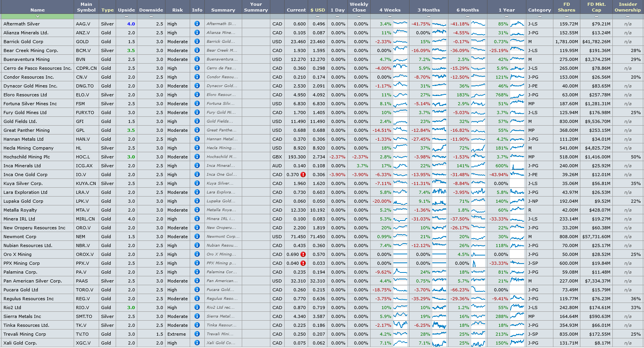Open Great Panther Mining info icon

pyautogui.click(x=197, y=130)
